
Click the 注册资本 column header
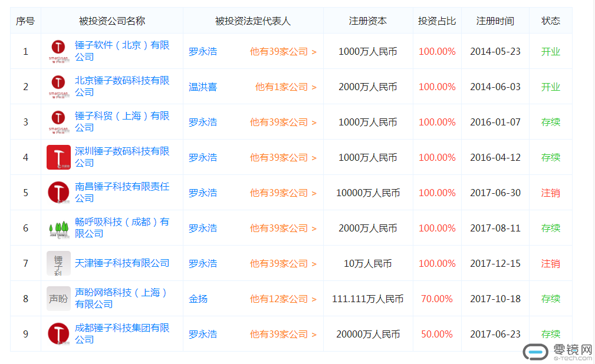tap(368, 21)
